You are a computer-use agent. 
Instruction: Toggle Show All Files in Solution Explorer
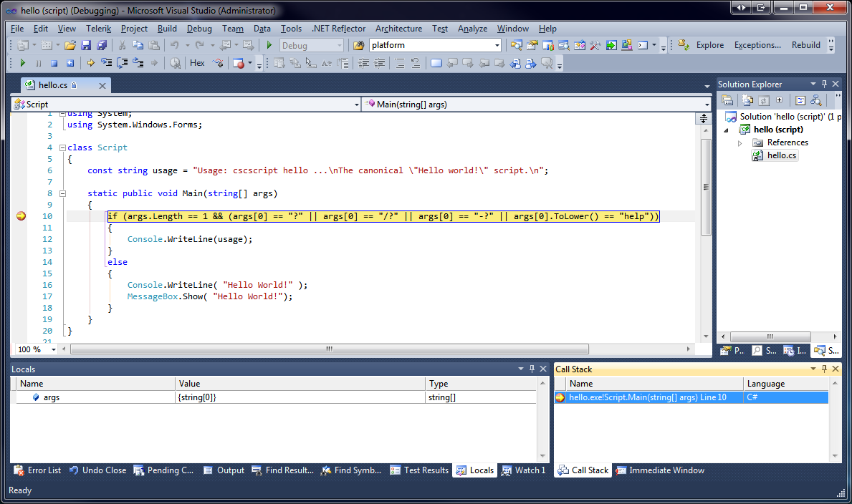tap(747, 100)
